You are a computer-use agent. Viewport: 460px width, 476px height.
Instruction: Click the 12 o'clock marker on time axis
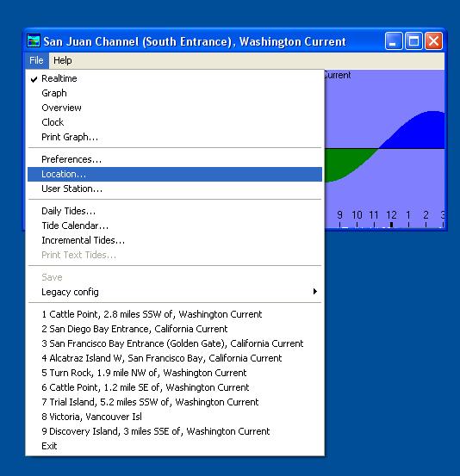tap(391, 215)
